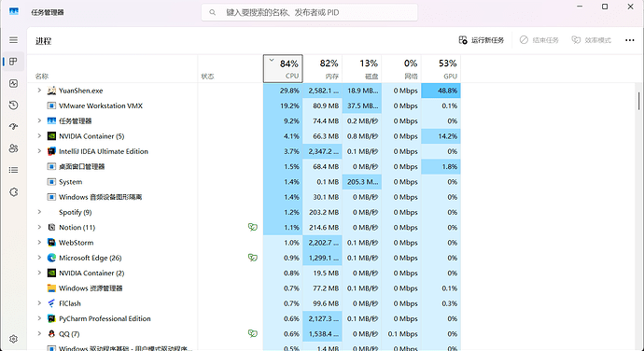Sort by the 网络 network column header
The height and width of the screenshot is (351, 644).
click(x=401, y=69)
